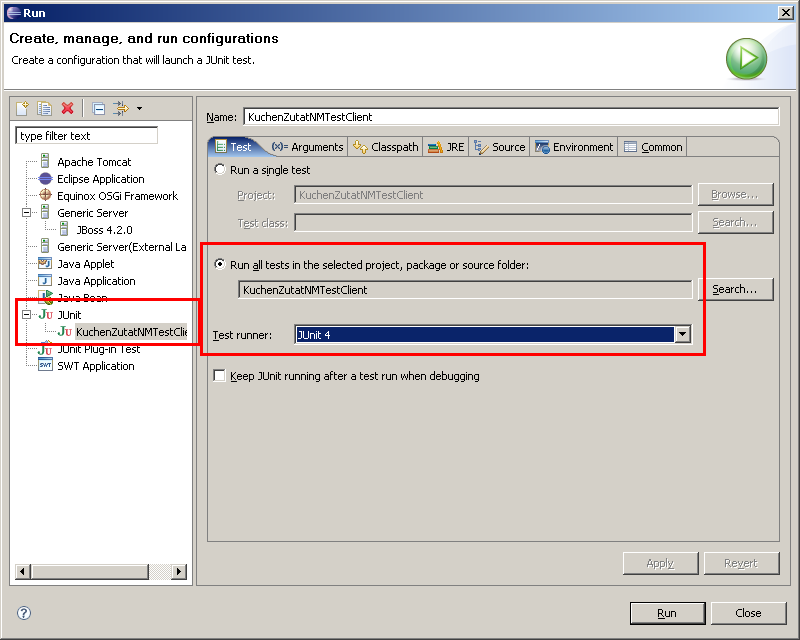Click the tree horizontal scrollbar thumb
The height and width of the screenshot is (640, 800).
tap(90, 572)
